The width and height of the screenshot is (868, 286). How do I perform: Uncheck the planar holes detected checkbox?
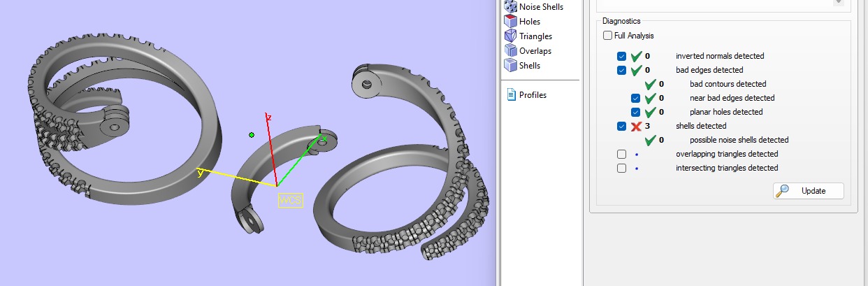point(636,112)
